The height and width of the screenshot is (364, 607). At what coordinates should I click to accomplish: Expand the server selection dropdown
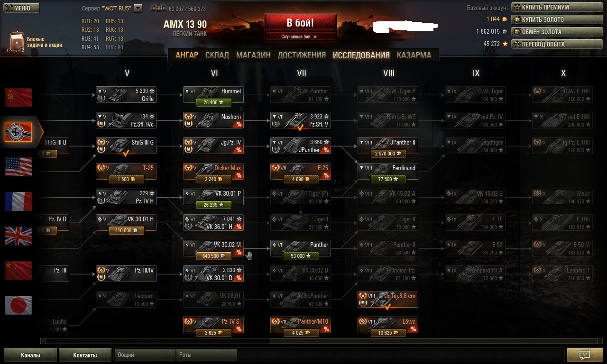pyautogui.click(x=138, y=8)
